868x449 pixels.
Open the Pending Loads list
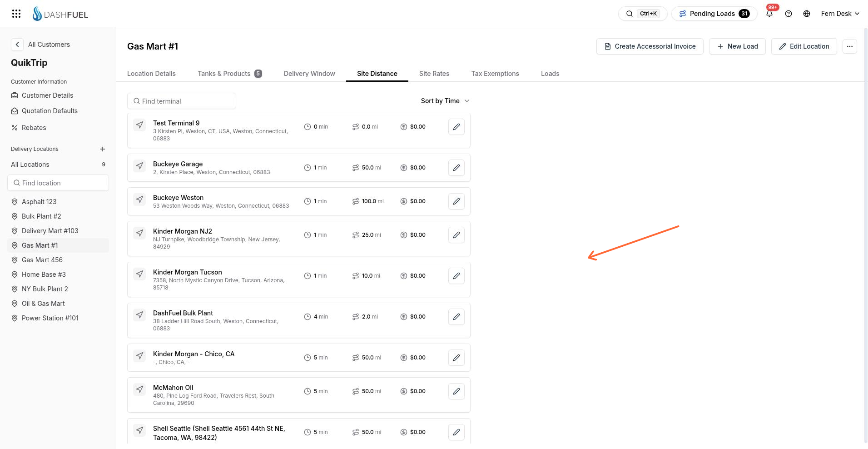[x=714, y=14]
